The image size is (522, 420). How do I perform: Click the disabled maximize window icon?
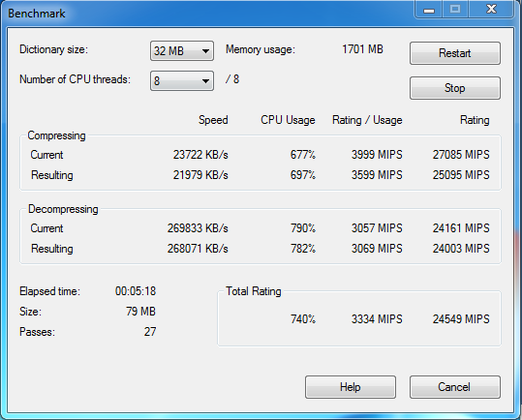(455, 9)
